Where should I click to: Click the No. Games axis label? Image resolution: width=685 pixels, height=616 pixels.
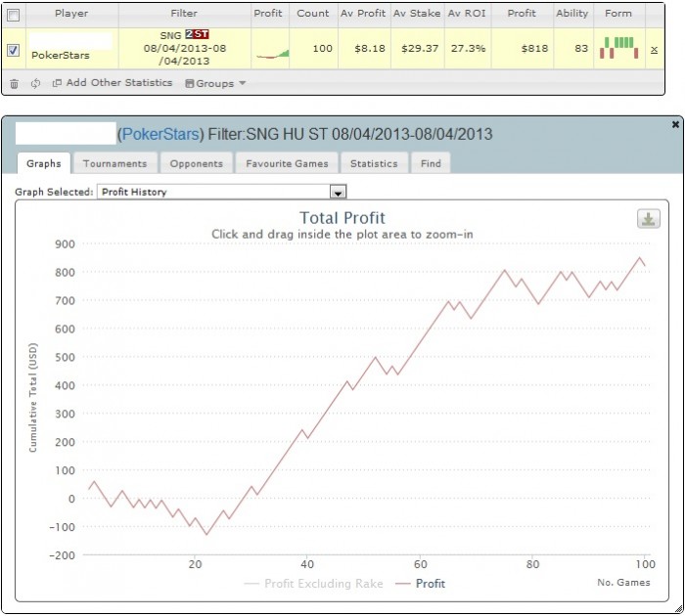click(624, 583)
